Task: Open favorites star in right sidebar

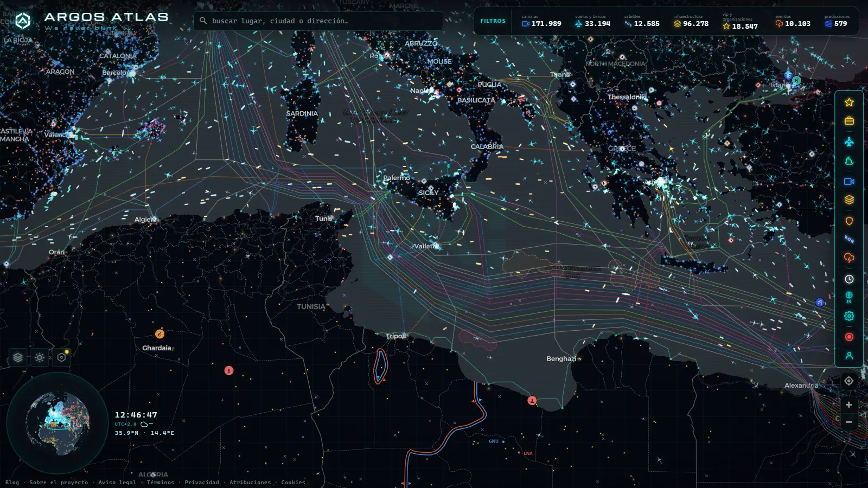Action: point(849,102)
